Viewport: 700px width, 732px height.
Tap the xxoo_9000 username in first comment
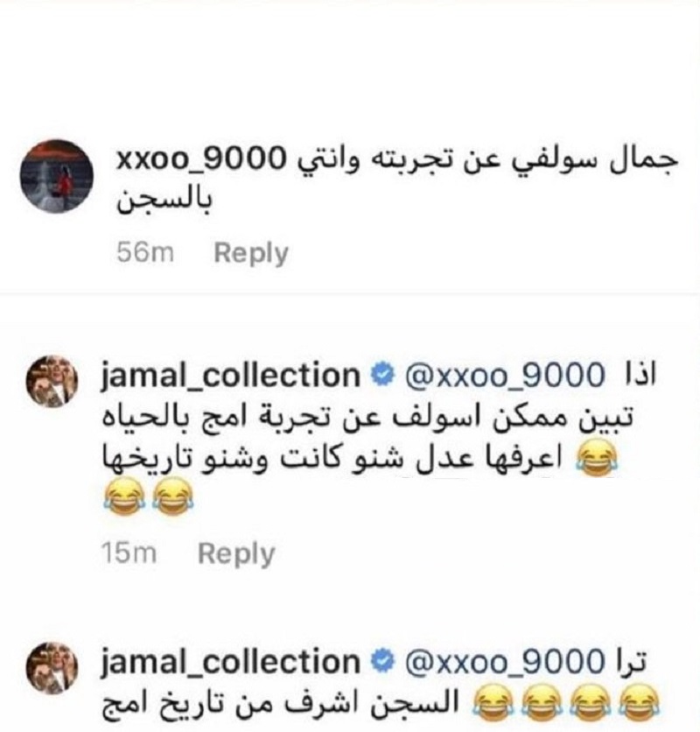click(x=199, y=160)
